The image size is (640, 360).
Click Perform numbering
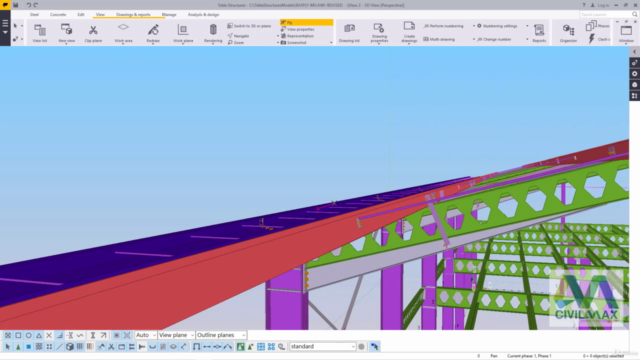tap(443, 26)
